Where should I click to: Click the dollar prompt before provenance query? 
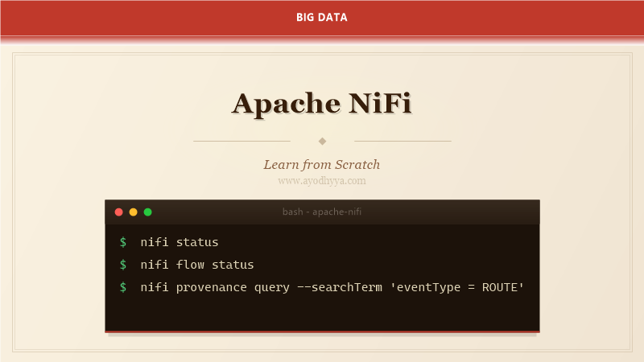point(123,287)
